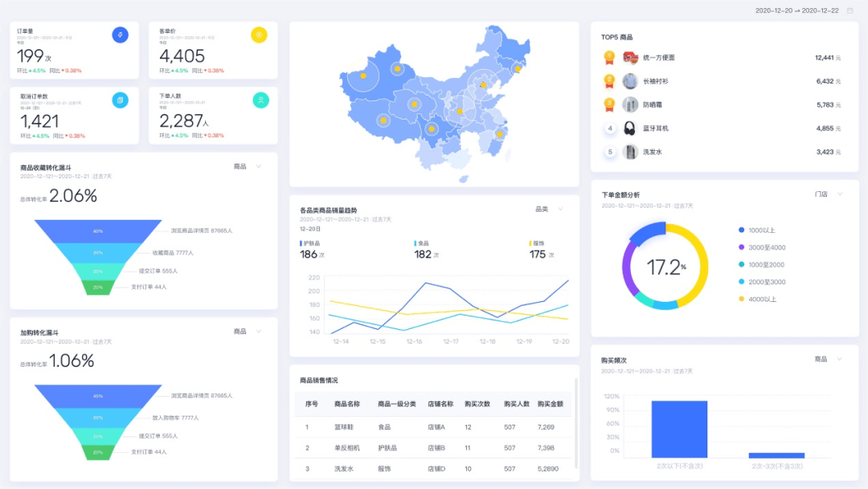Click the 购买次数 column header in sales table

477,404
